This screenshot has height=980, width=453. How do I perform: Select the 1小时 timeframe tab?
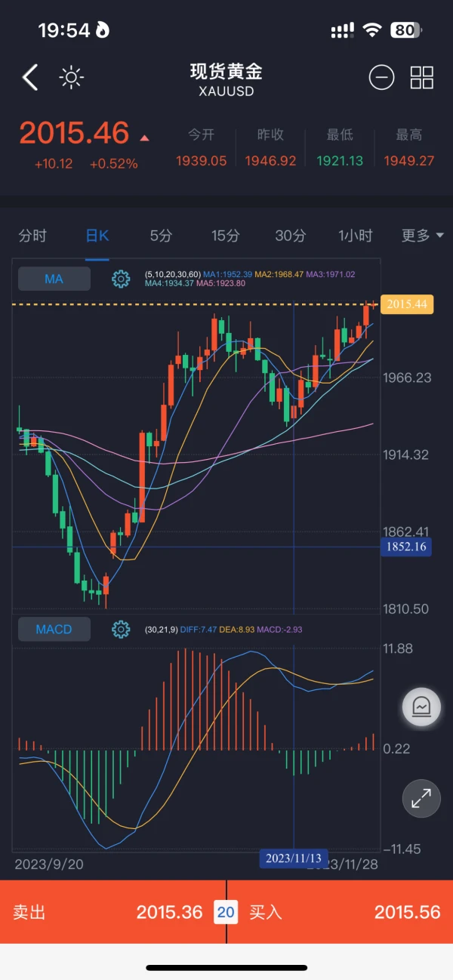pos(356,236)
